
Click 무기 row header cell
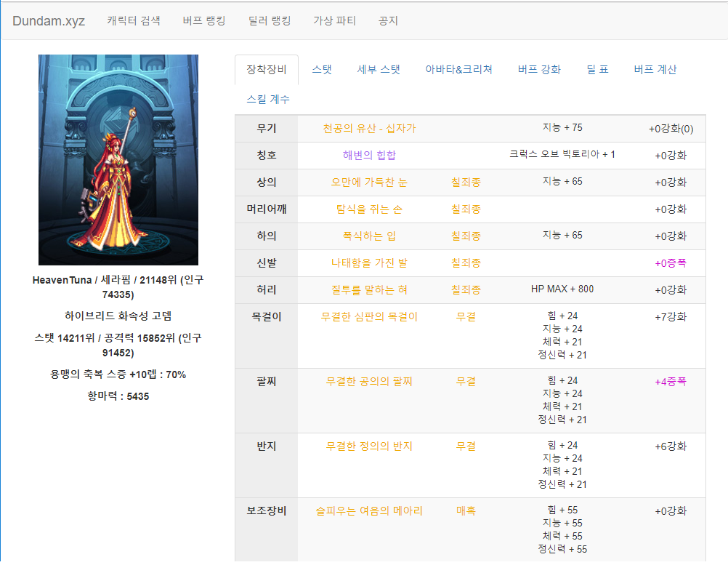tap(267, 129)
